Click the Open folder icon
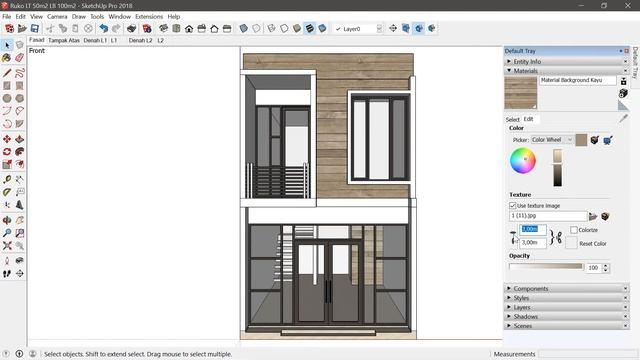This screenshot has height=360, width=640. click(22, 29)
